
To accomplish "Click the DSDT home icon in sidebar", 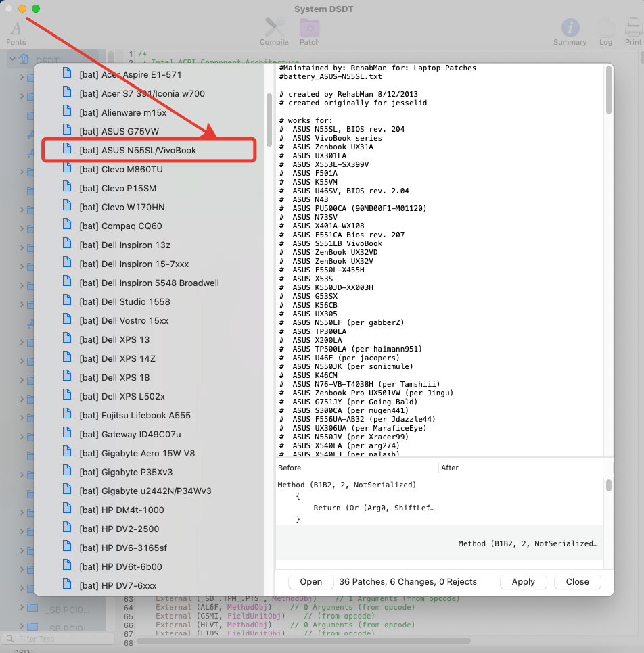I will pos(24,59).
